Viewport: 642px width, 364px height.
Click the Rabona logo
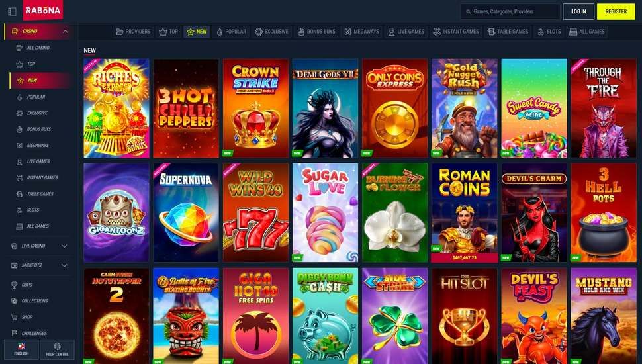coord(42,10)
